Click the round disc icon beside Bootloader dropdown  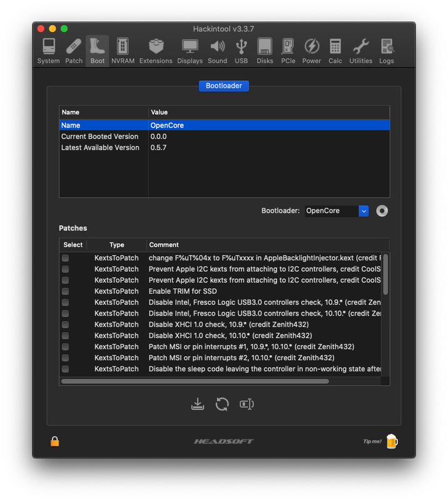[x=382, y=211]
